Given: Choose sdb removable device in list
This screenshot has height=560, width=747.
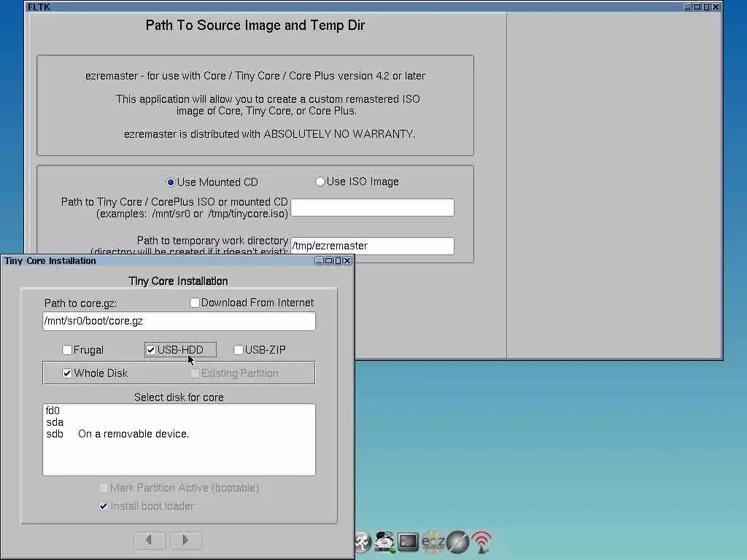Looking at the screenshot, I should (179, 434).
